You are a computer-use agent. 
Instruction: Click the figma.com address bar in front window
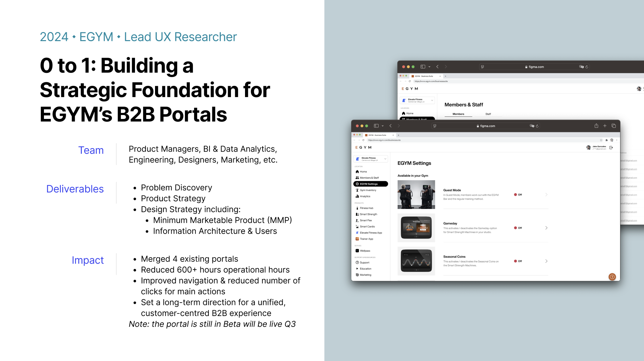pos(486,126)
